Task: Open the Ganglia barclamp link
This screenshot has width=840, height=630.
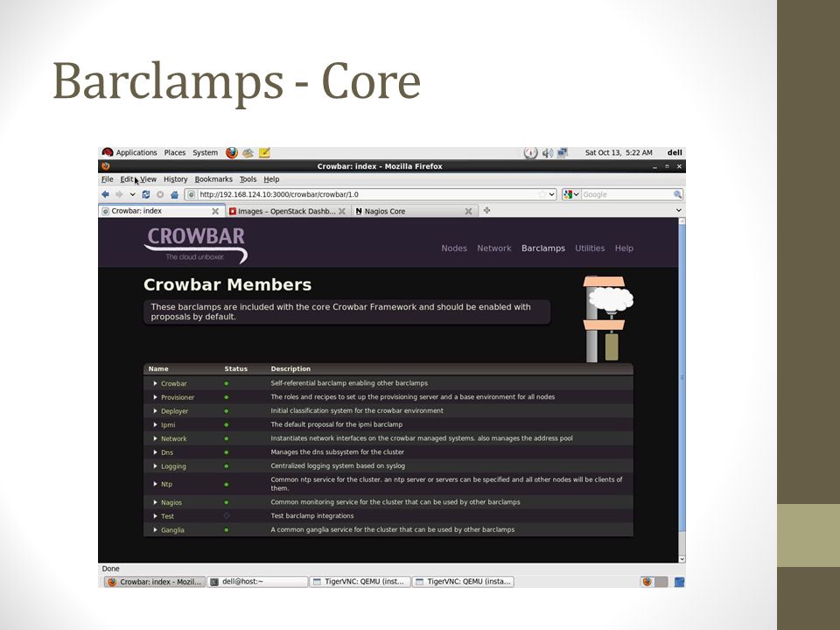Action: click(172, 530)
